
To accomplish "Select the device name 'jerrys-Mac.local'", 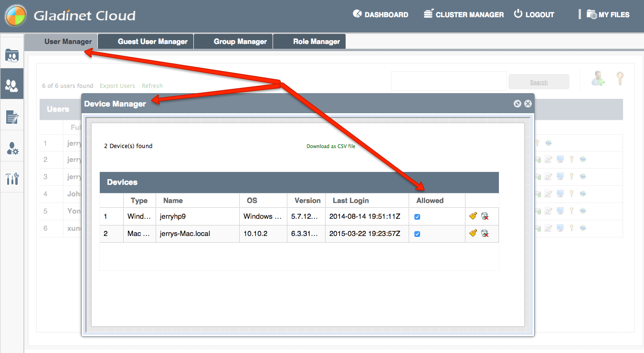I will tap(185, 234).
